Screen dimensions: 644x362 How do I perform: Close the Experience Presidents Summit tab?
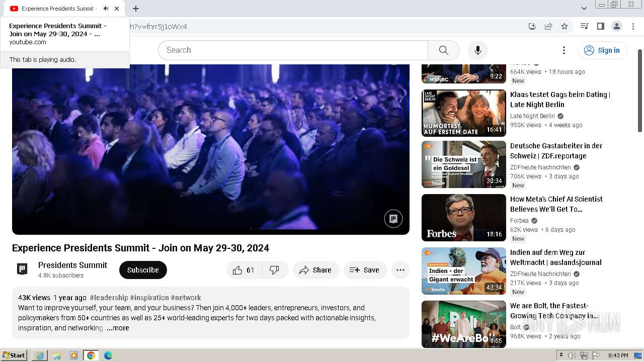coord(117,9)
